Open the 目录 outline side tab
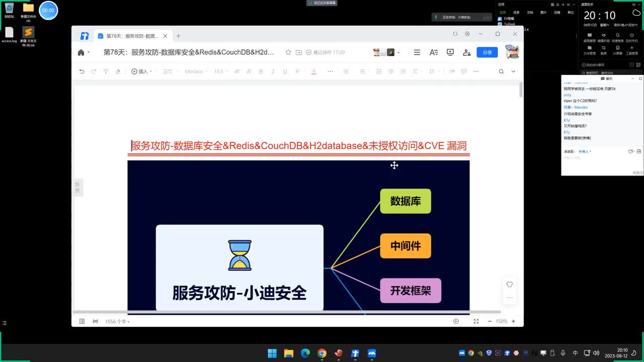This screenshot has height=362, width=644. [77, 187]
